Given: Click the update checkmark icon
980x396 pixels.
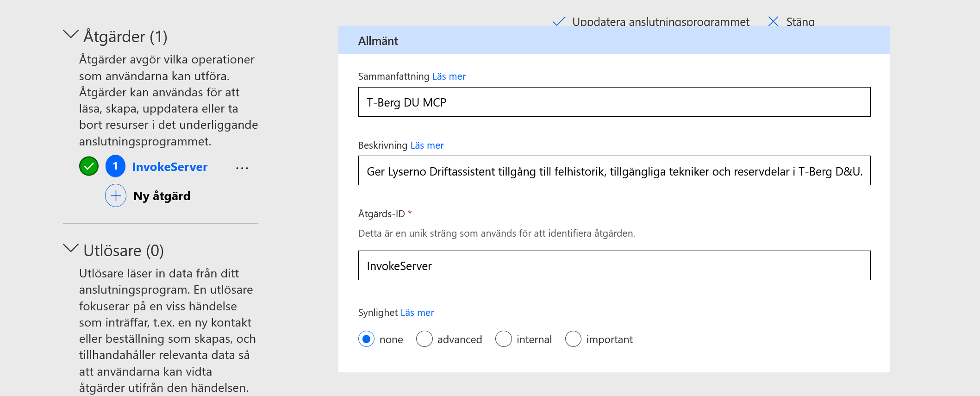Looking at the screenshot, I should 559,21.
